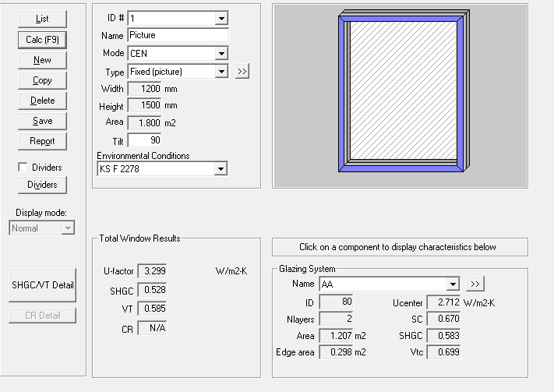
Task: Enable the Dividers checkbox
Action: coord(22,168)
